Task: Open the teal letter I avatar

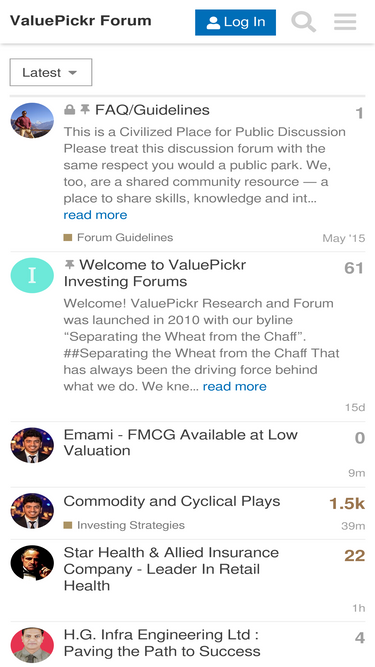Action: pyautogui.click(x=32, y=275)
